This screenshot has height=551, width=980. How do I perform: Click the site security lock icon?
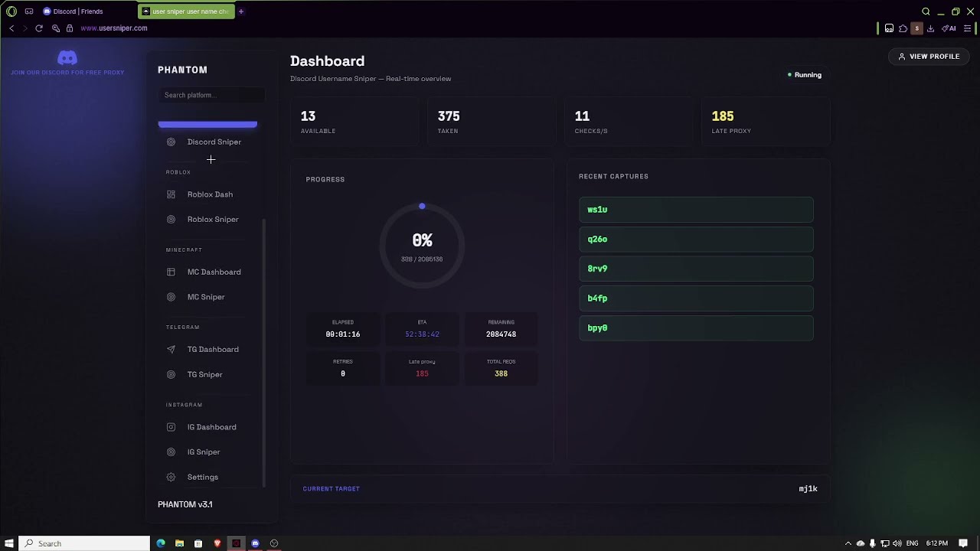(x=70, y=28)
